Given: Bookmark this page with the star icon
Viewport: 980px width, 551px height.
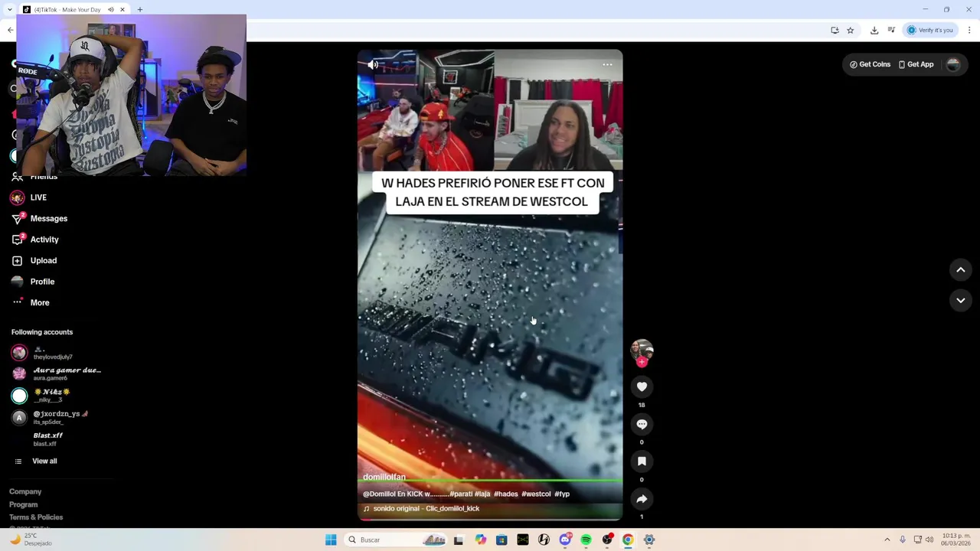Looking at the screenshot, I should (x=850, y=31).
